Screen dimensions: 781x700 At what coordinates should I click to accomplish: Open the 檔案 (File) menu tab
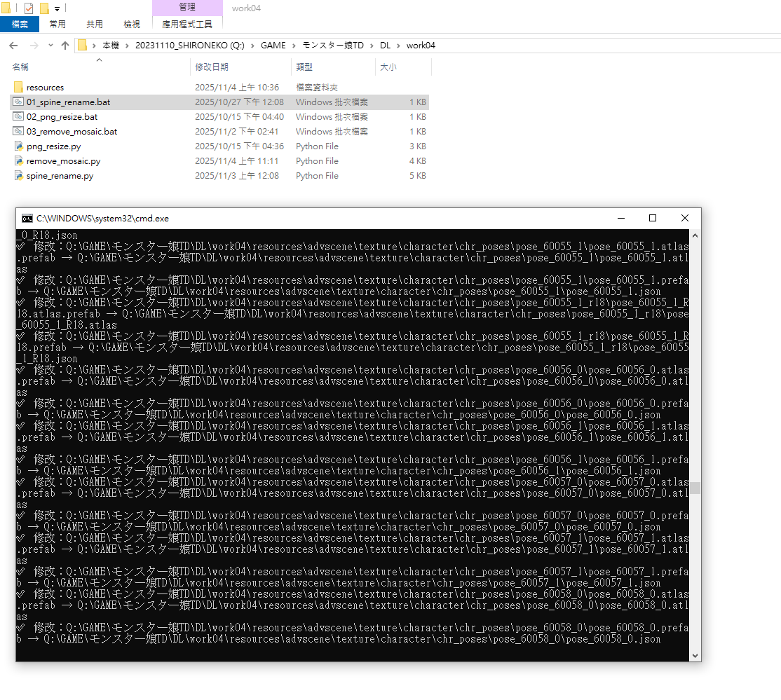pyautogui.click(x=20, y=24)
